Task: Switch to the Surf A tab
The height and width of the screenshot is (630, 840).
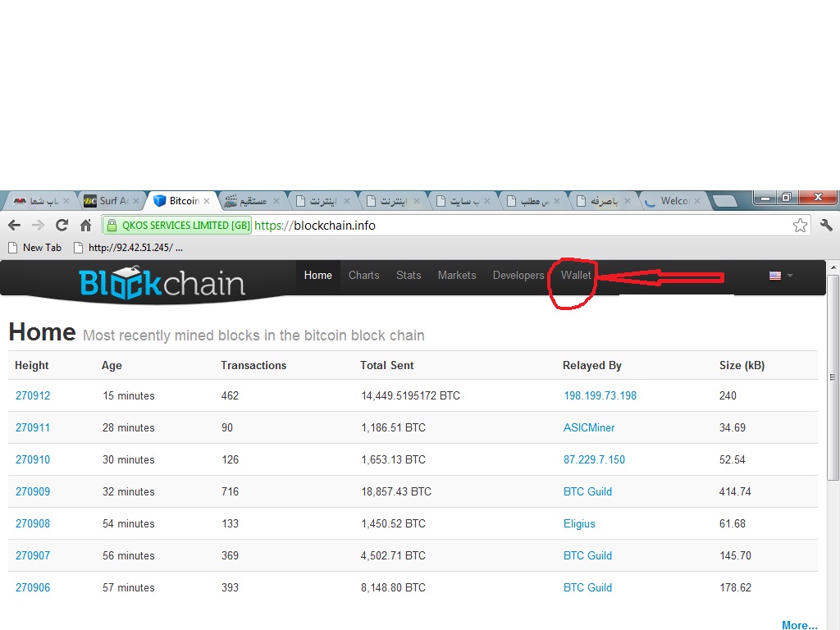Action: [112, 201]
